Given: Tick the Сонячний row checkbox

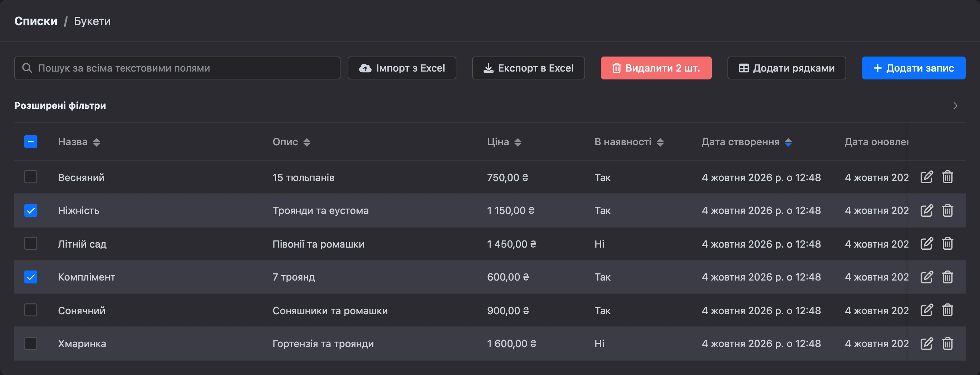Looking at the screenshot, I should [x=31, y=310].
